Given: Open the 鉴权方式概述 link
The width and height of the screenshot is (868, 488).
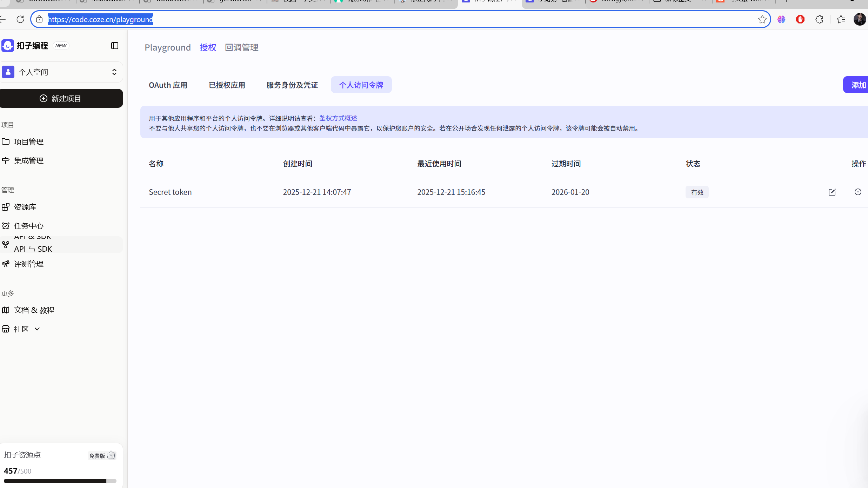Looking at the screenshot, I should pos(338,118).
